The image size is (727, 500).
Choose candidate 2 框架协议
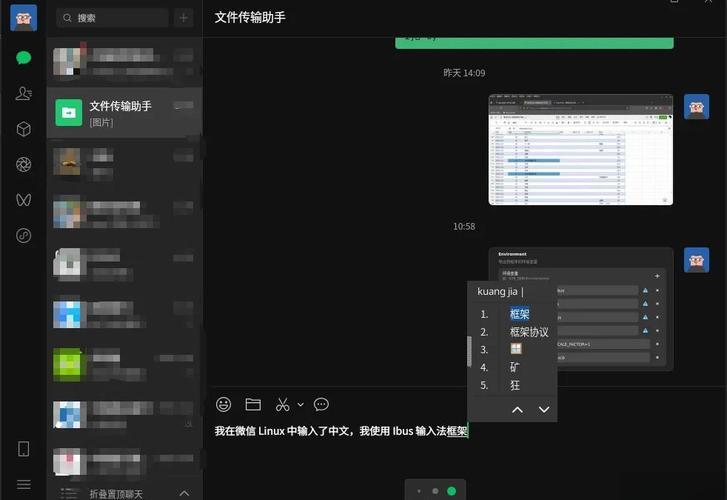point(529,332)
